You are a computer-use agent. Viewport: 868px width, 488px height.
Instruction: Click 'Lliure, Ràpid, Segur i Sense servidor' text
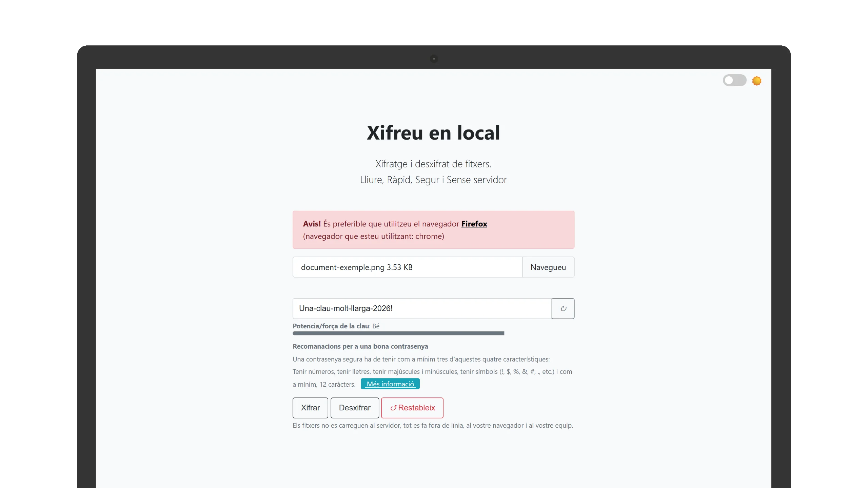click(x=433, y=180)
